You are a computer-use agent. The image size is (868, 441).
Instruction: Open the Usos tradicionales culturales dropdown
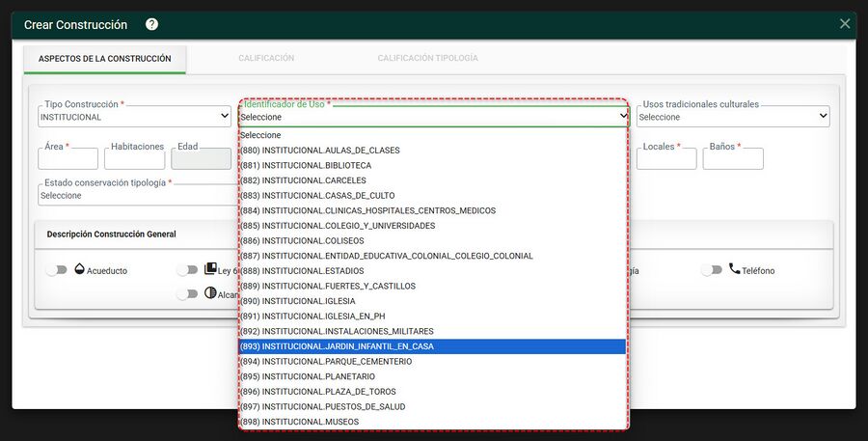(x=733, y=117)
